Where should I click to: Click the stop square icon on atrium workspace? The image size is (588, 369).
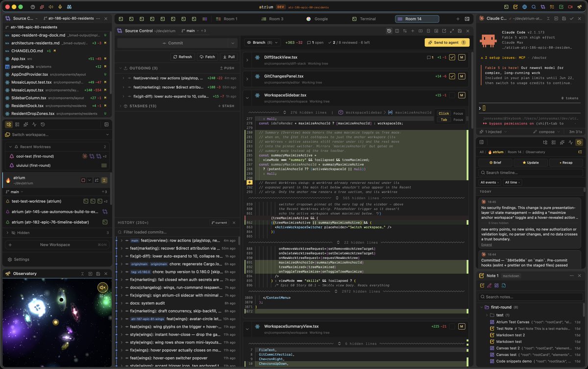coord(83,180)
